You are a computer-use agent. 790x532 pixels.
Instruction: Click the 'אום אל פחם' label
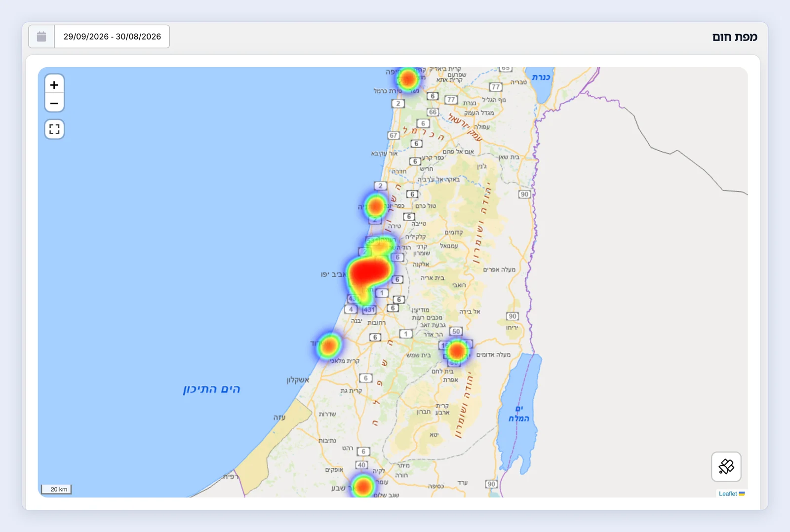click(x=458, y=152)
